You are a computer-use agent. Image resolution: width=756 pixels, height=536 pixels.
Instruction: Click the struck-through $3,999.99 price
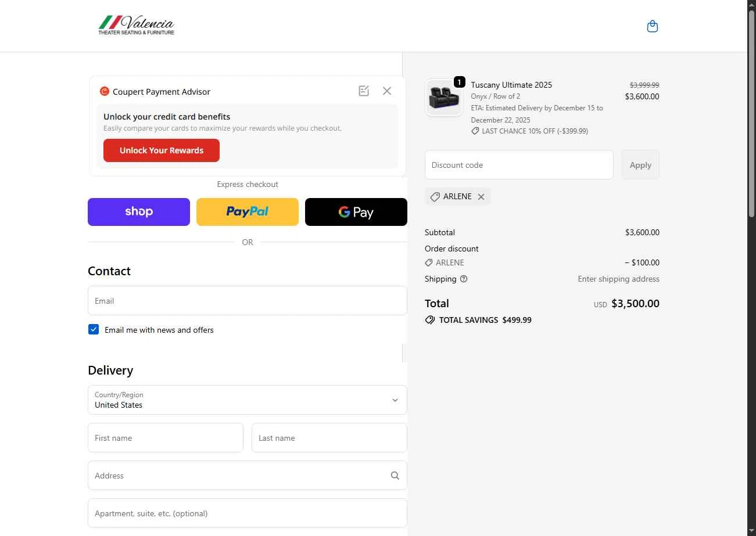[644, 85]
